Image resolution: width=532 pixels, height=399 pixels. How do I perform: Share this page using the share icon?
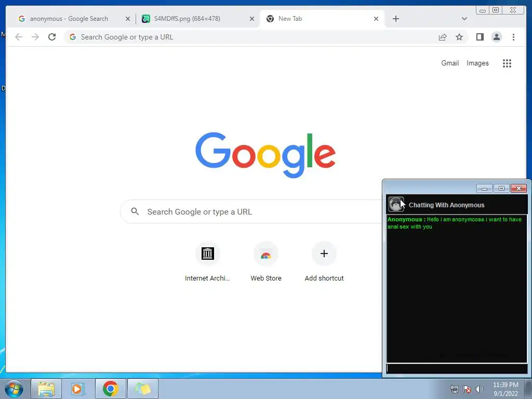point(443,37)
